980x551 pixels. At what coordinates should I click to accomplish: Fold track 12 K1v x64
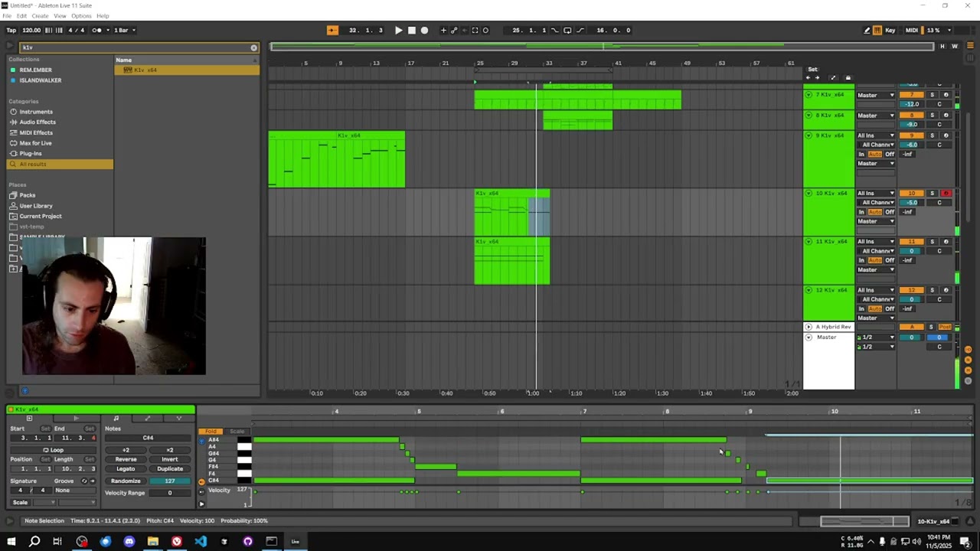pos(808,290)
